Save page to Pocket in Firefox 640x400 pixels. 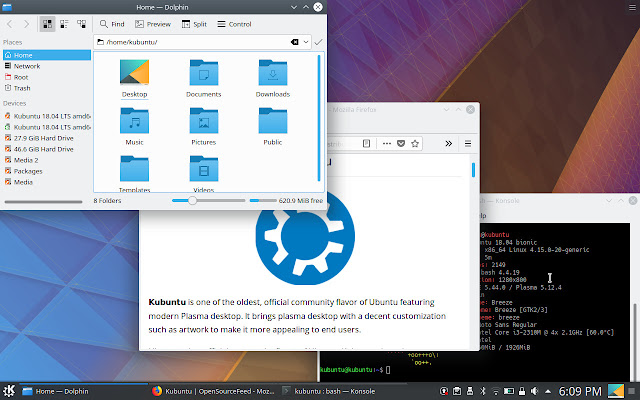coord(401,143)
